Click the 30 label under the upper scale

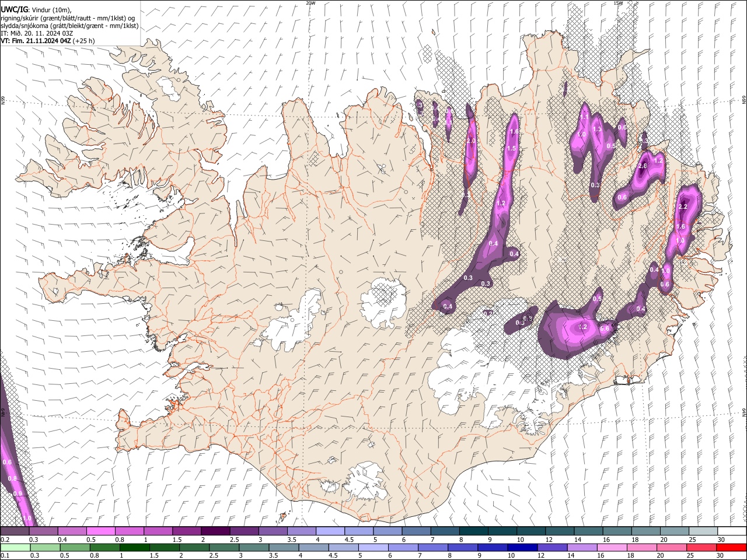tap(721, 540)
